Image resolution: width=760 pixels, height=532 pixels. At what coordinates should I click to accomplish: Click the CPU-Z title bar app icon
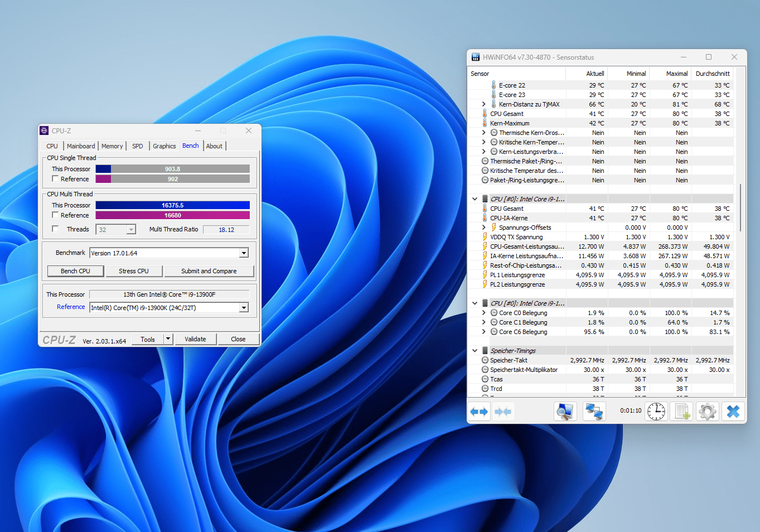(44, 130)
